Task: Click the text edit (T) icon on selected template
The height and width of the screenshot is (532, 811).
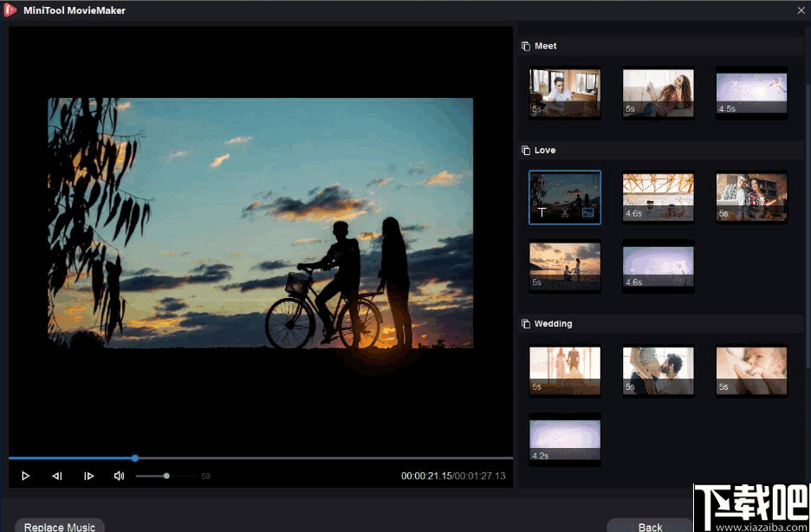Action: [x=542, y=212]
